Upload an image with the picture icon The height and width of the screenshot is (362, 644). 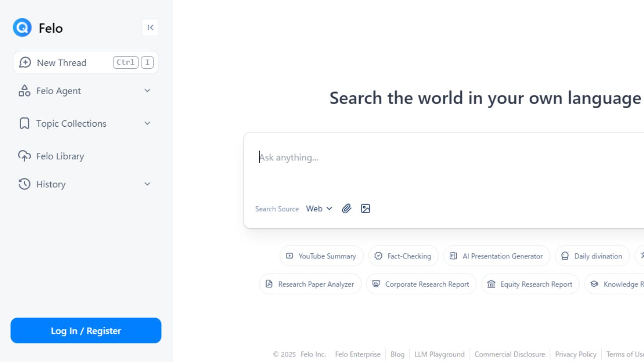pos(365,209)
